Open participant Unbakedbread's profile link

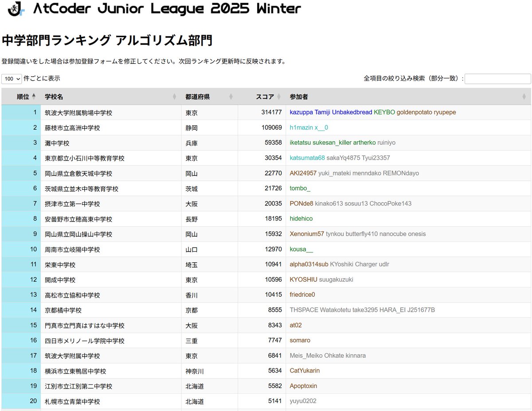tap(352, 112)
